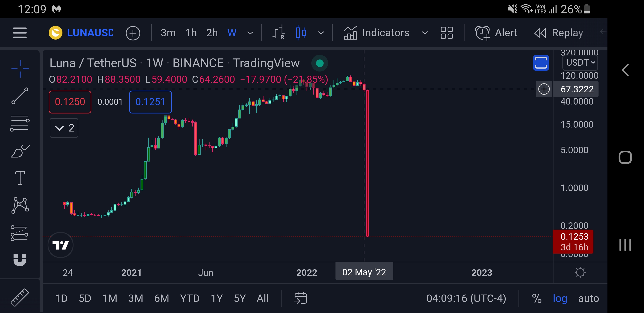Image resolution: width=644 pixels, height=313 pixels.
Task: Click the 02 May '22 date marker
Action: (364, 272)
